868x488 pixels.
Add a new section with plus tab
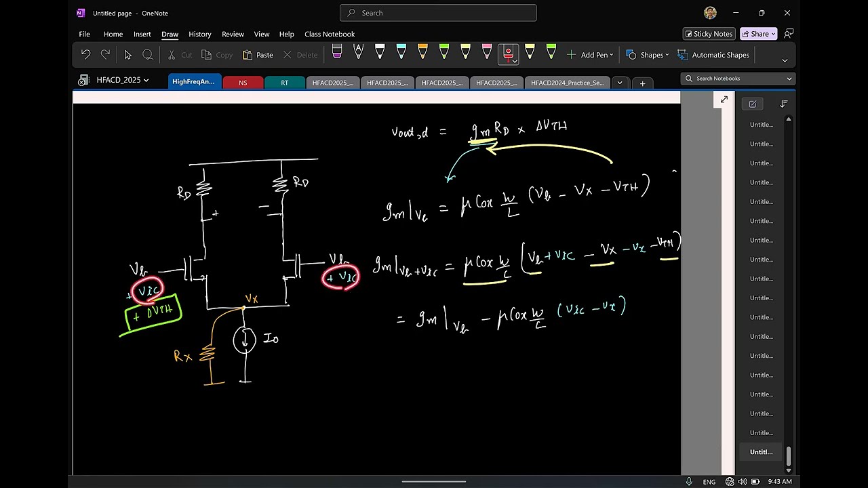(x=642, y=83)
